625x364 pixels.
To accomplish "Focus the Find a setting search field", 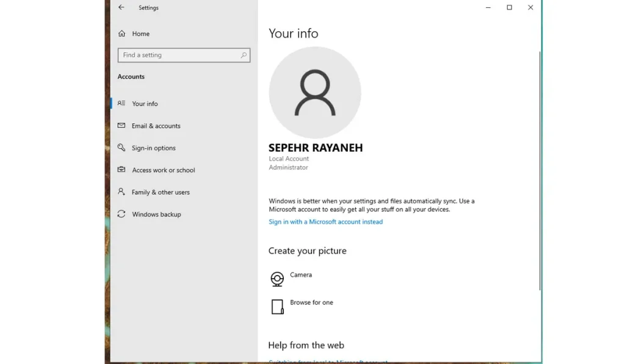I will coord(177,55).
